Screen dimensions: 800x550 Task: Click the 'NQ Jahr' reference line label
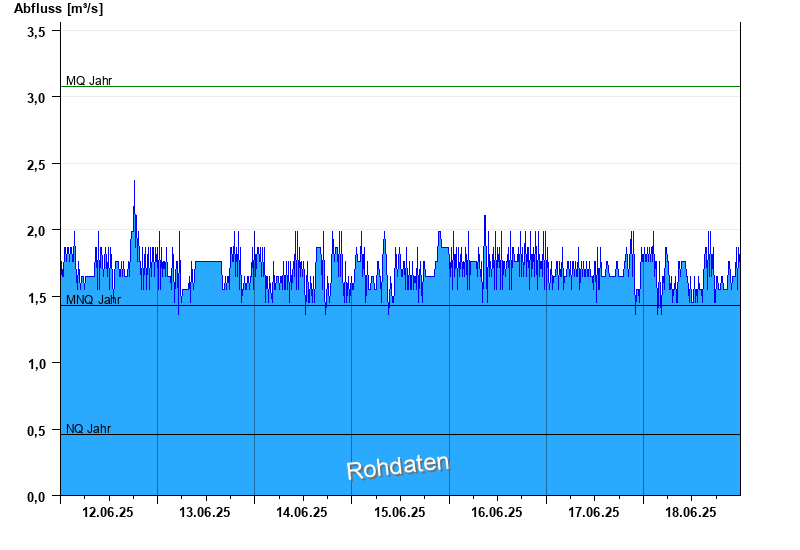click(x=88, y=429)
